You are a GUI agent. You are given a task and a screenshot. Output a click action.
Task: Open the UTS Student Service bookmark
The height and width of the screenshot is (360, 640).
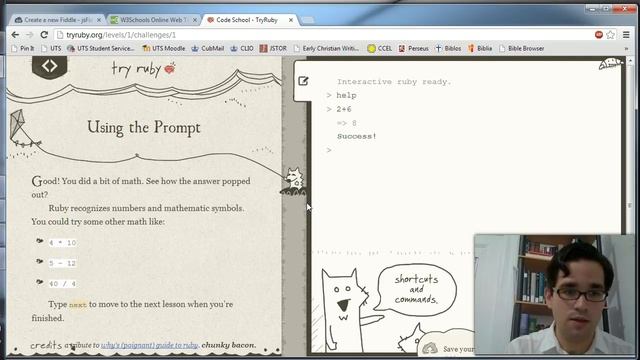[101, 48]
